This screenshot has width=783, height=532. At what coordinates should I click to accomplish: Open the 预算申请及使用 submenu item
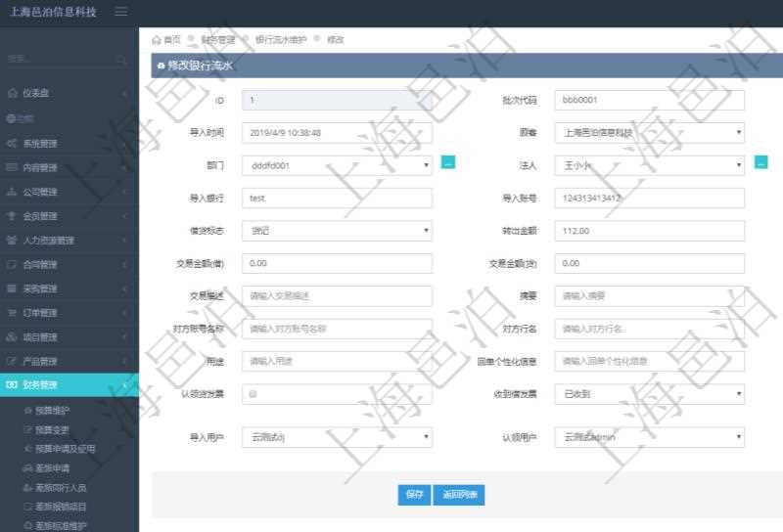[65, 449]
